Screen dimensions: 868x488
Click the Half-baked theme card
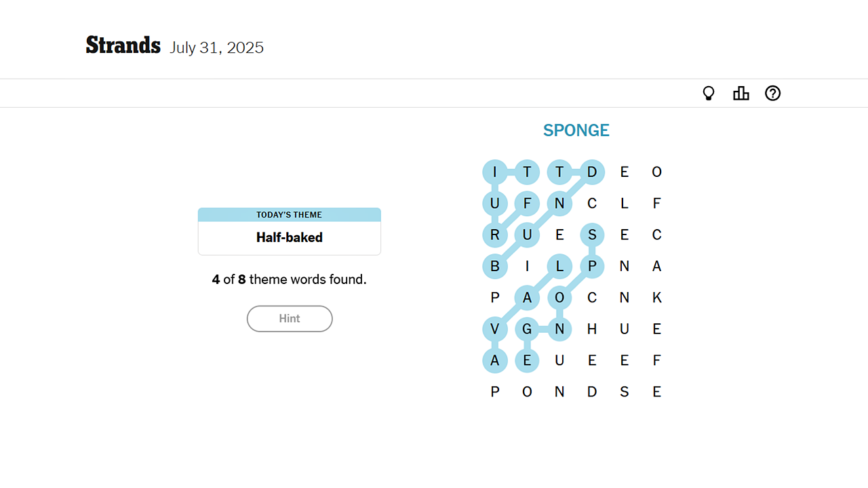tap(290, 231)
